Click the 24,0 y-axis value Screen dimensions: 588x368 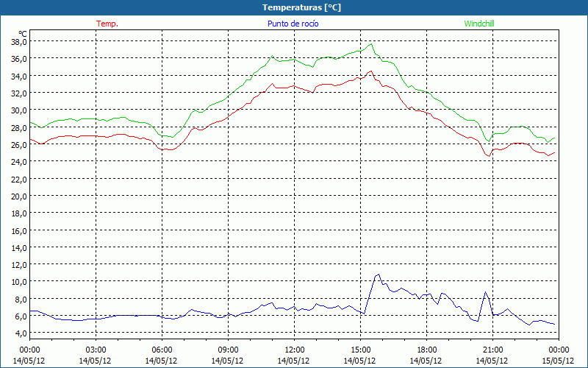click(19, 161)
